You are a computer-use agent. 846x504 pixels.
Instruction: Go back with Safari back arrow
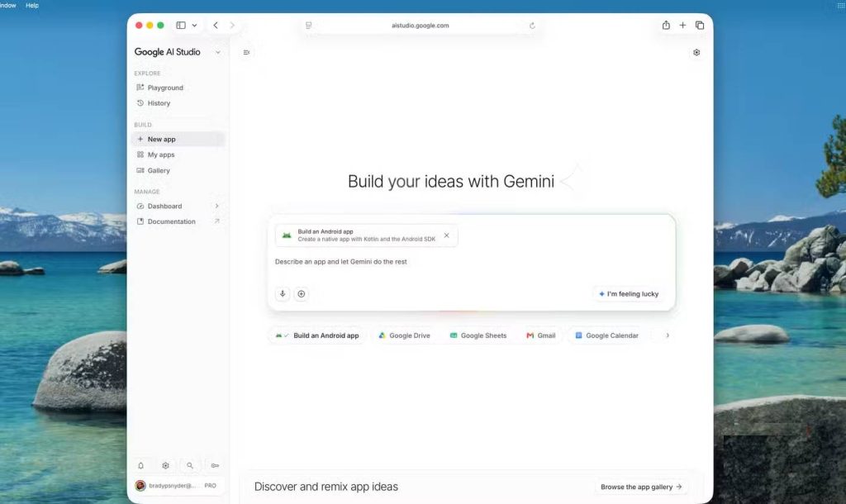[x=216, y=26]
